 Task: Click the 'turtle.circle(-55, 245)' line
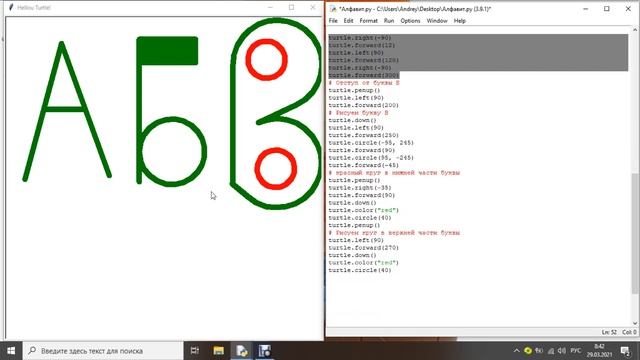[371, 143]
